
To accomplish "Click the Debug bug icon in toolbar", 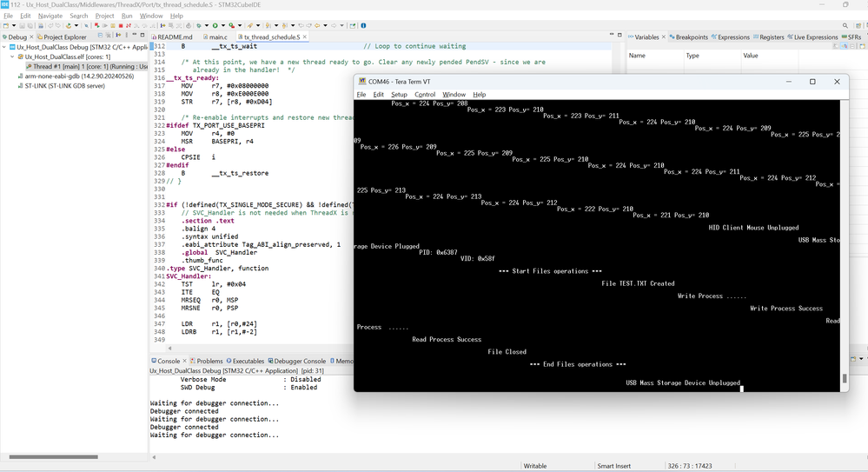I will pos(199,26).
